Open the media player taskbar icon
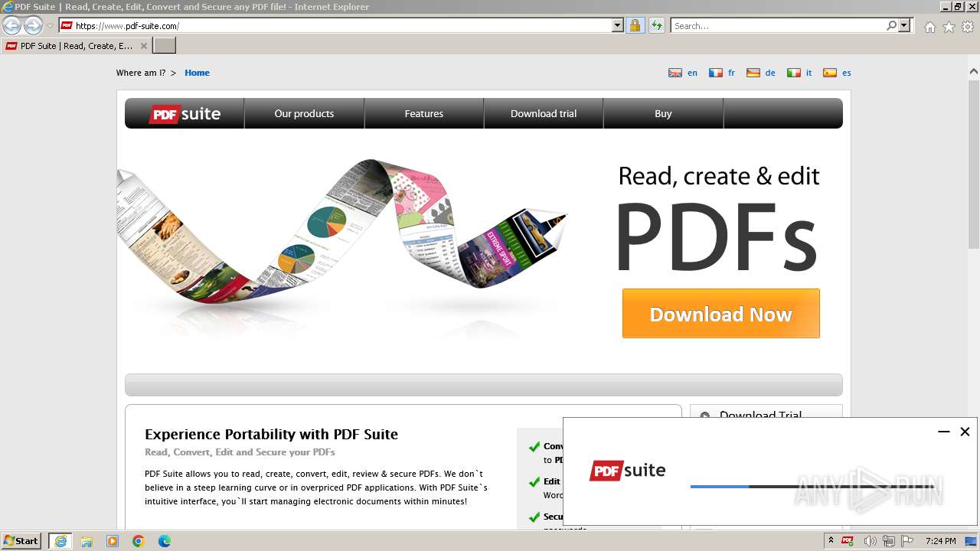The width and height of the screenshot is (980, 551). (x=113, y=541)
